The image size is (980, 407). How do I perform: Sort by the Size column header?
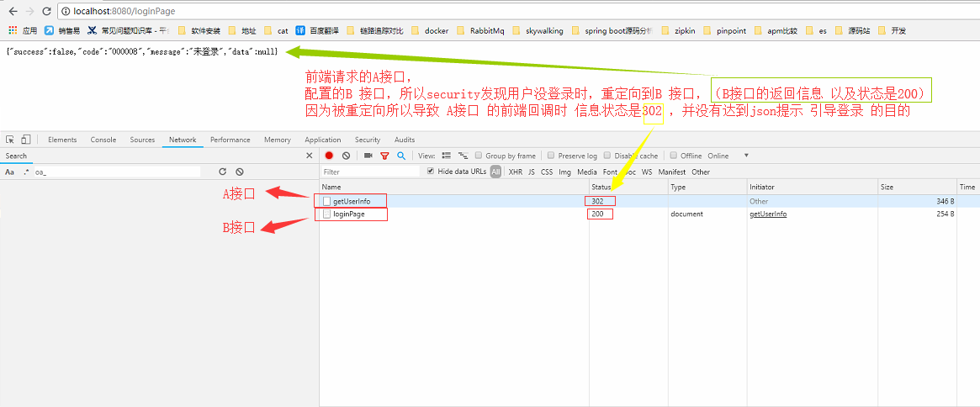pyautogui.click(x=917, y=187)
